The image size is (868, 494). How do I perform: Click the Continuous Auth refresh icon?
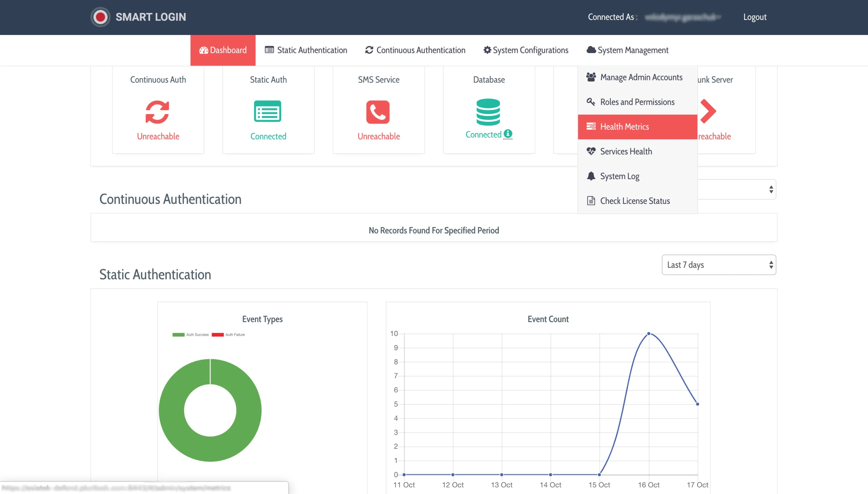point(158,112)
